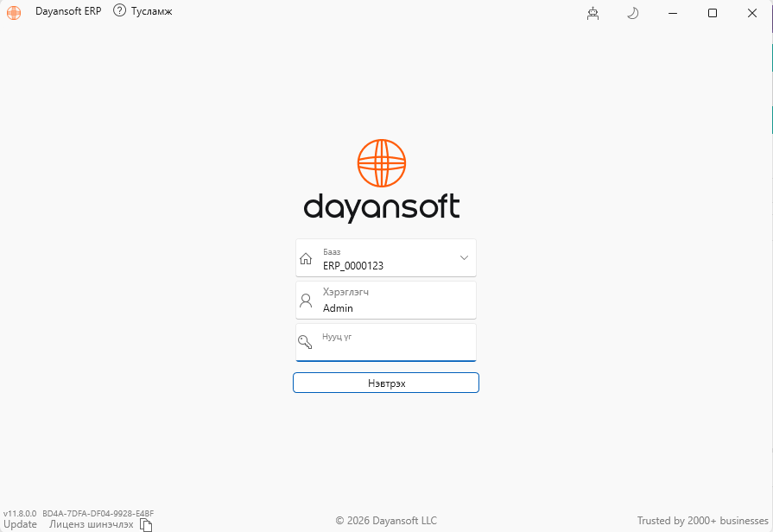Expand the Бааз database dropdown chevron
773x532 pixels.
click(464, 258)
